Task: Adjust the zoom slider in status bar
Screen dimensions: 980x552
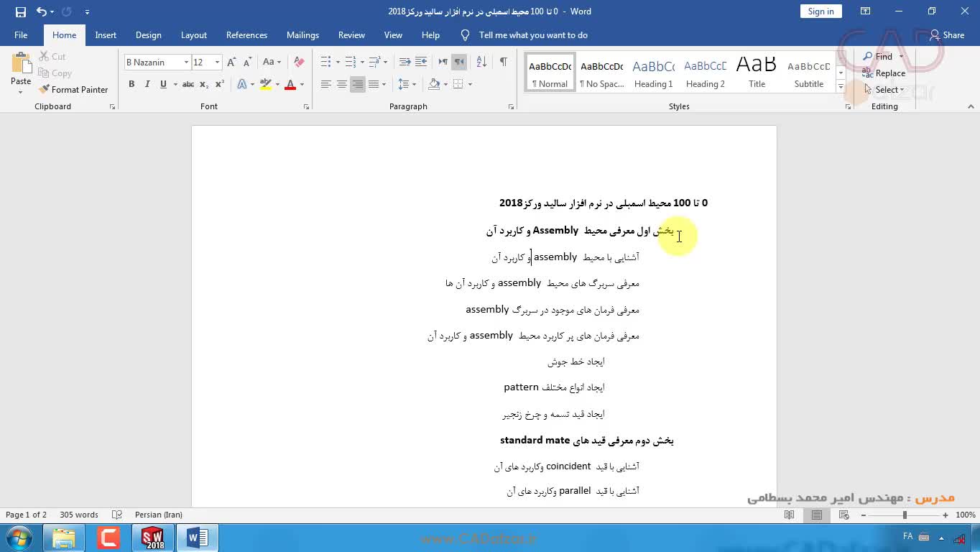Action: click(x=905, y=515)
